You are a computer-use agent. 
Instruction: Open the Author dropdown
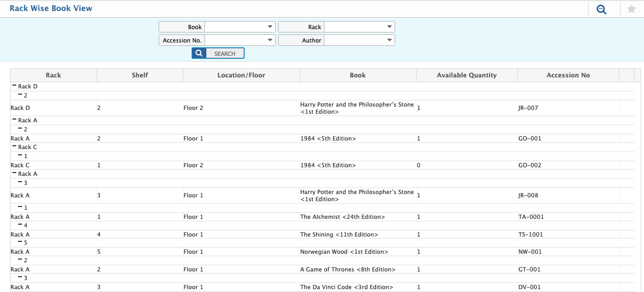point(389,41)
